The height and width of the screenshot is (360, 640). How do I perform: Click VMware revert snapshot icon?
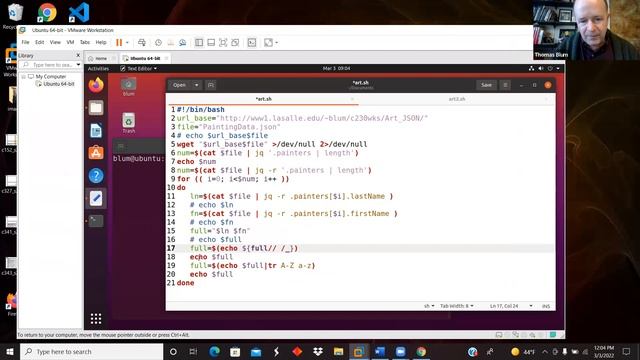click(x=171, y=42)
